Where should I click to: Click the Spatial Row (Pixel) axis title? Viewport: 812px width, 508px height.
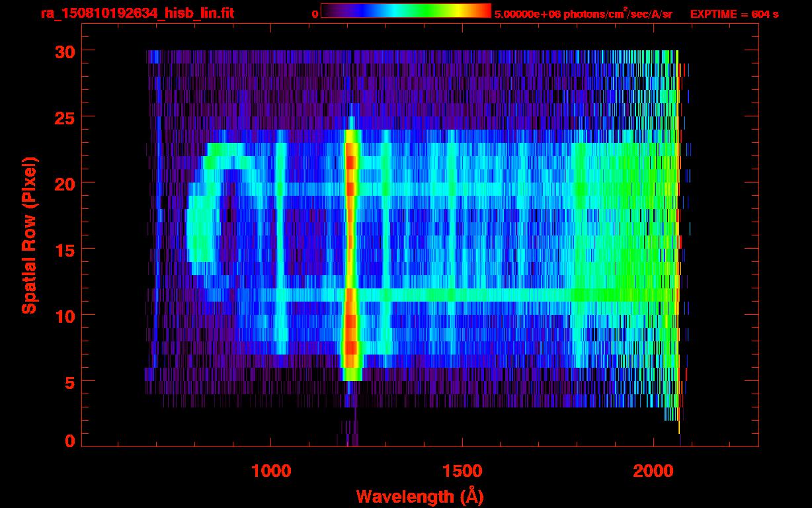(x=28, y=235)
